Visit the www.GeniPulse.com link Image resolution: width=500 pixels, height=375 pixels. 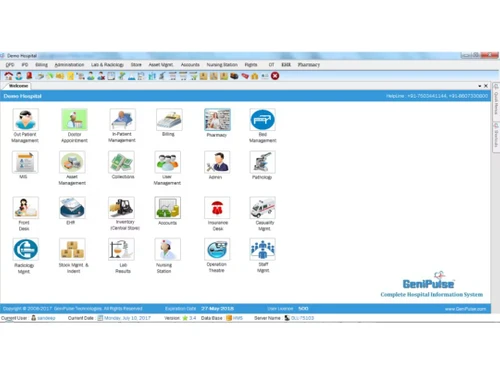(x=465, y=309)
